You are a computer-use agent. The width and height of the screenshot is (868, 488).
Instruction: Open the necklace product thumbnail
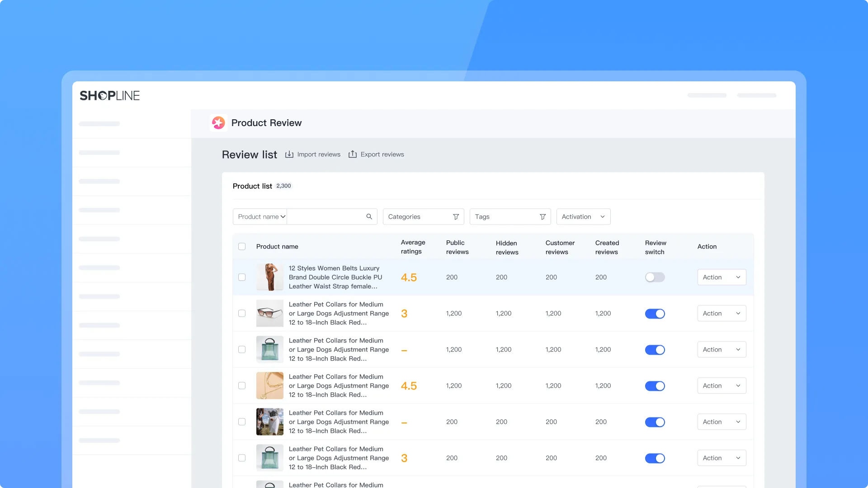pyautogui.click(x=269, y=385)
